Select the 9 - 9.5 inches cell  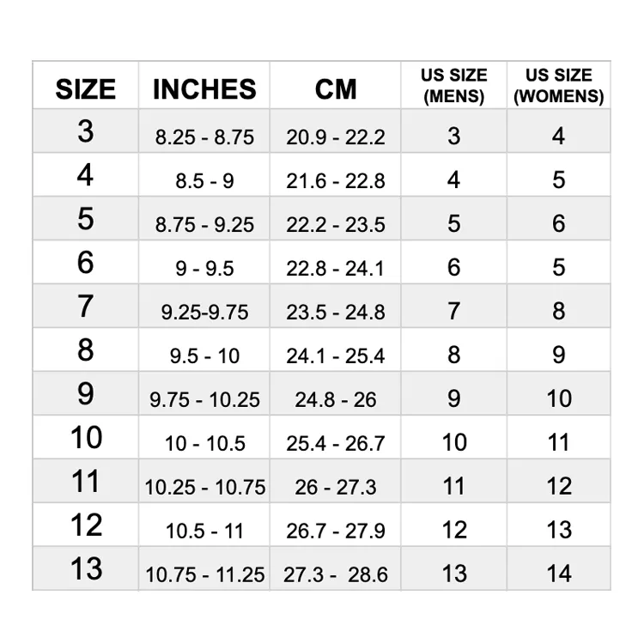(204, 262)
